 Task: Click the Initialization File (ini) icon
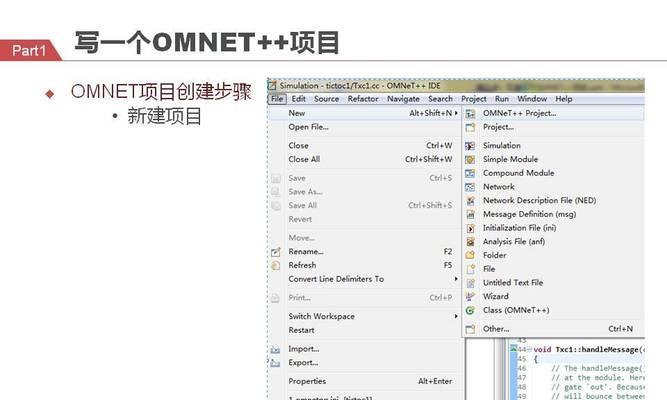pos(470,229)
